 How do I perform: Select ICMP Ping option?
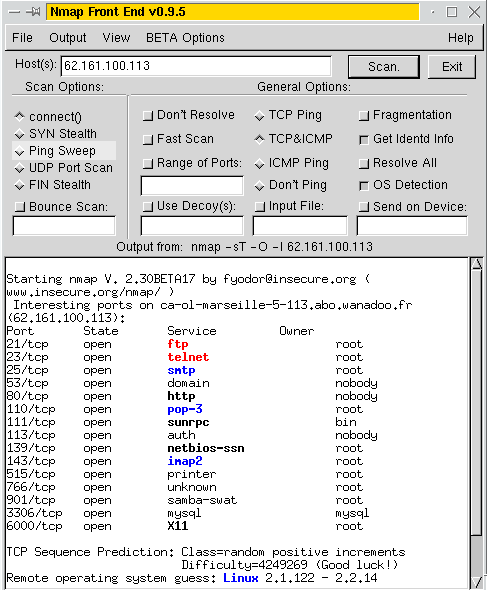pyautogui.click(x=259, y=164)
